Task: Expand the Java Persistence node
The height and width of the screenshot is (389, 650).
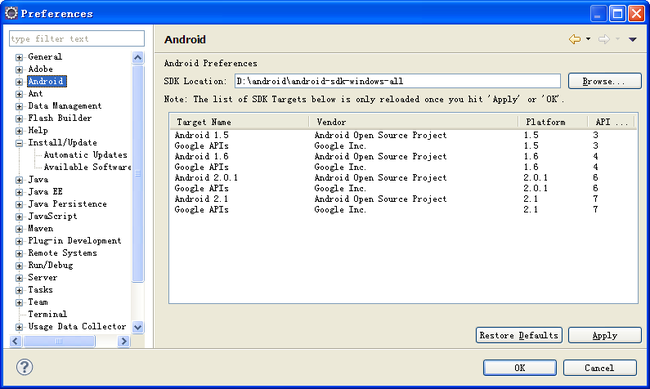Action: tap(19, 204)
